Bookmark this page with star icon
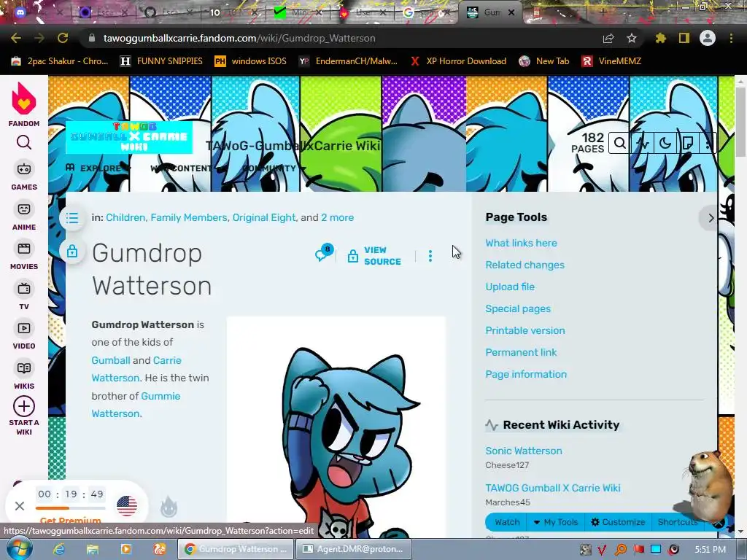The height and width of the screenshot is (560, 747). [x=632, y=38]
